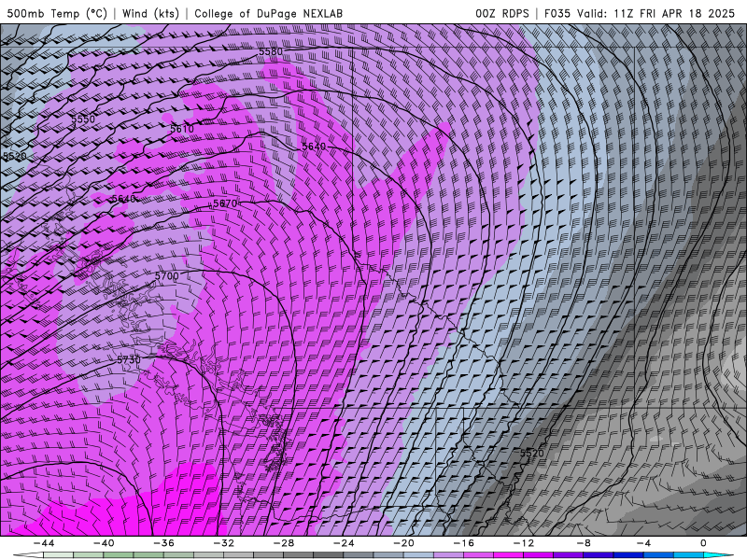The width and height of the screenshot is (747, 560).
Task: Click the -24 value on the temperature scale
Action: [x=344, y=543]
